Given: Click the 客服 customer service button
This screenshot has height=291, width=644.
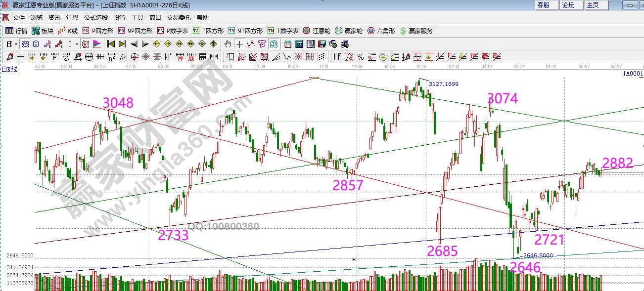Looking at the screenshot, I should pyautogui.click(x=543, y=5).
